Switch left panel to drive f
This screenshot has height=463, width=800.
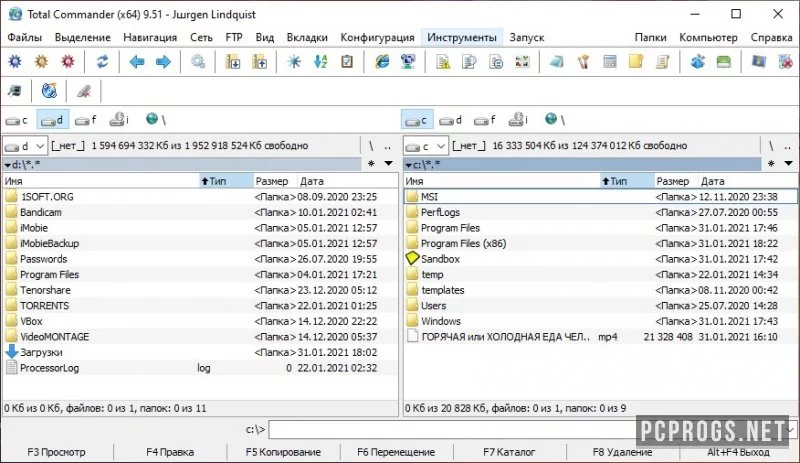point(86,120)
